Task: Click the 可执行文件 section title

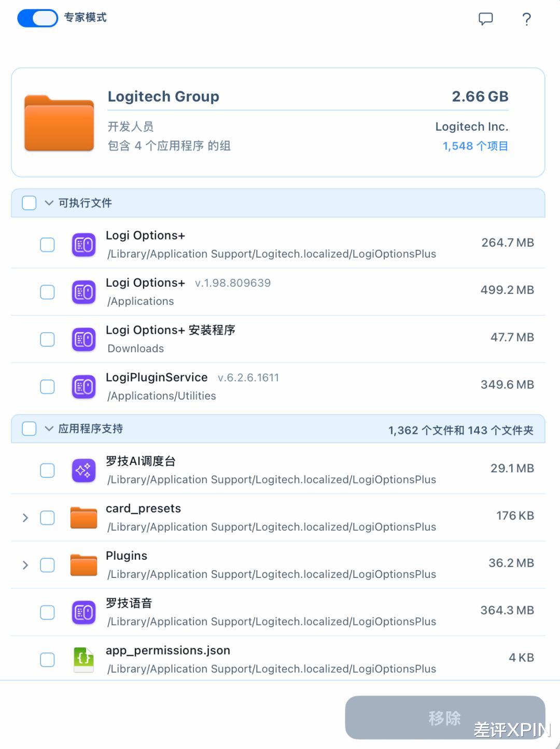Action: 85,203
